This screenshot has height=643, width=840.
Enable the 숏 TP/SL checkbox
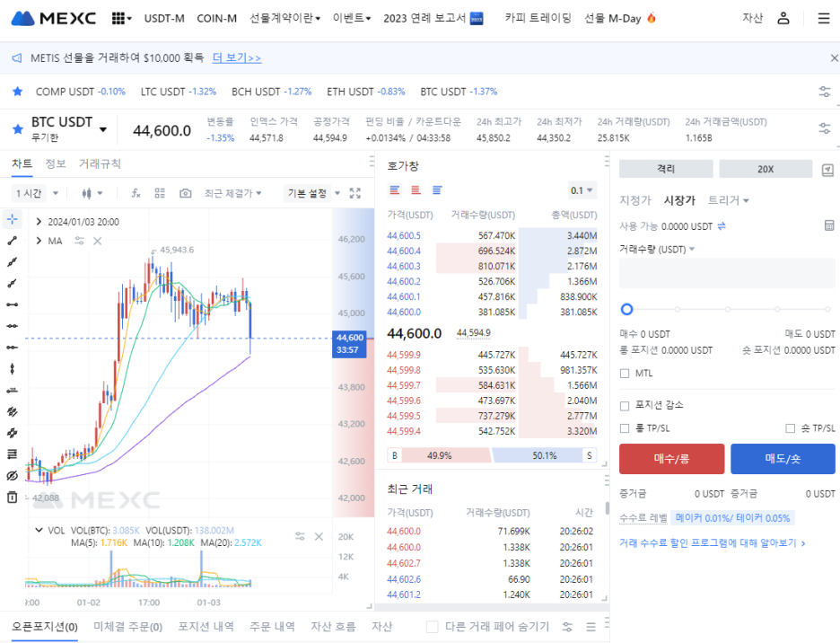coord(790,428)
